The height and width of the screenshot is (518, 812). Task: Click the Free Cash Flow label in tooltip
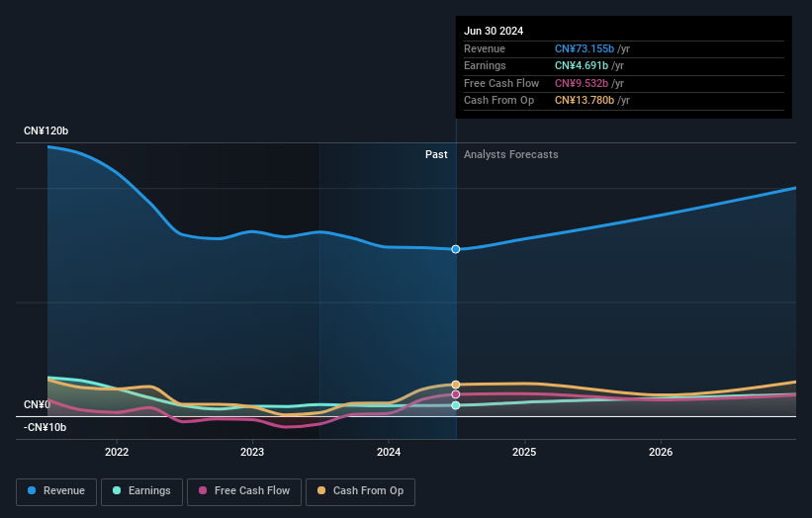pos(501,83)
